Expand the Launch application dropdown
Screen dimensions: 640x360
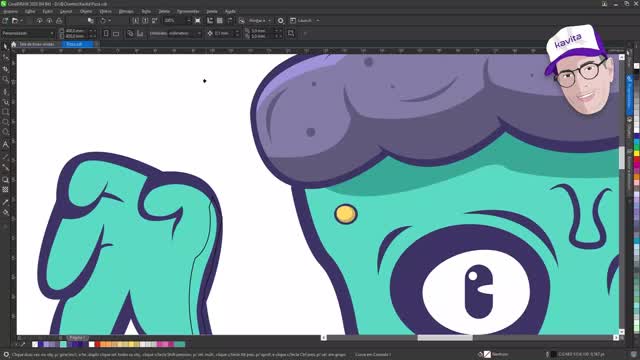[318, 20]
